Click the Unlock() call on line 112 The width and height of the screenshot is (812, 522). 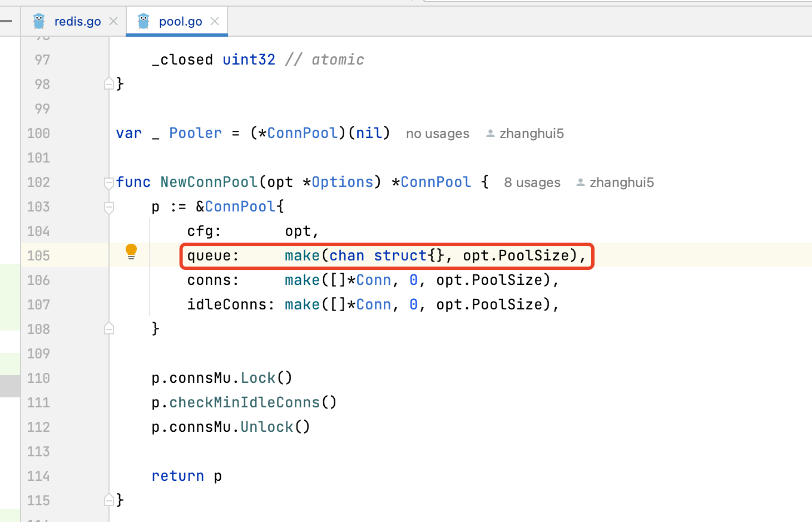pos(275,427)
